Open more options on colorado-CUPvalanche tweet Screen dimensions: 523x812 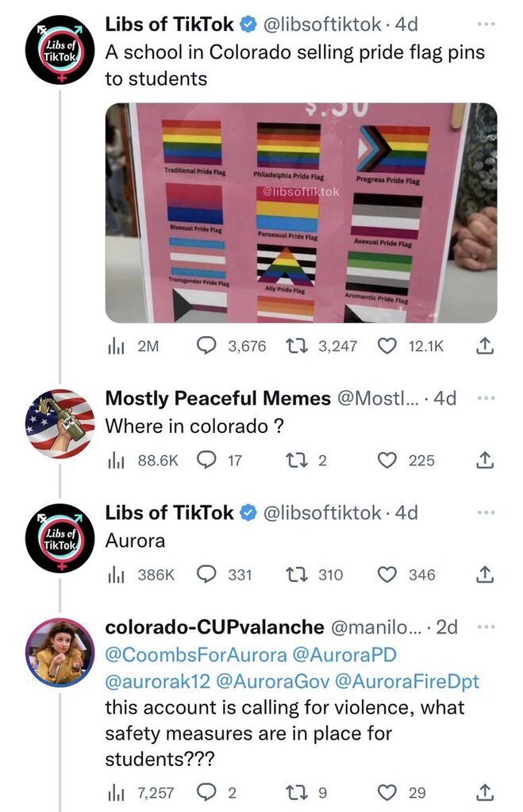(x=486, y=627)
